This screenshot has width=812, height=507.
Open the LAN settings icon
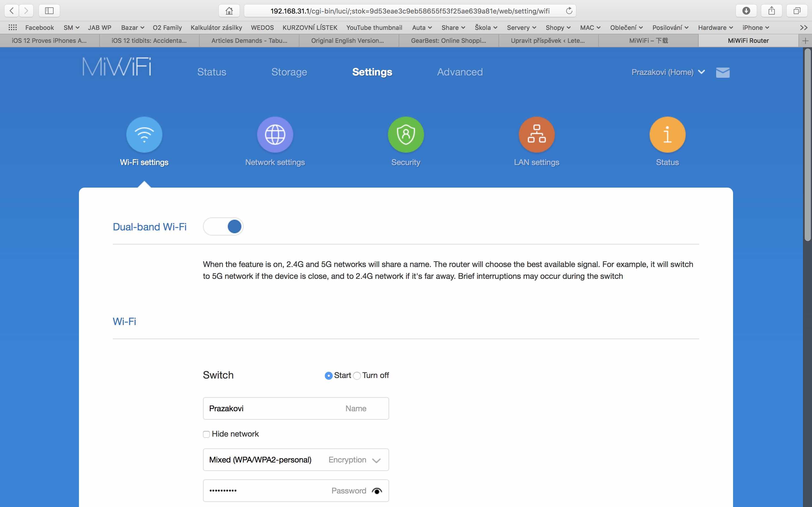click(x=537, y=134)
